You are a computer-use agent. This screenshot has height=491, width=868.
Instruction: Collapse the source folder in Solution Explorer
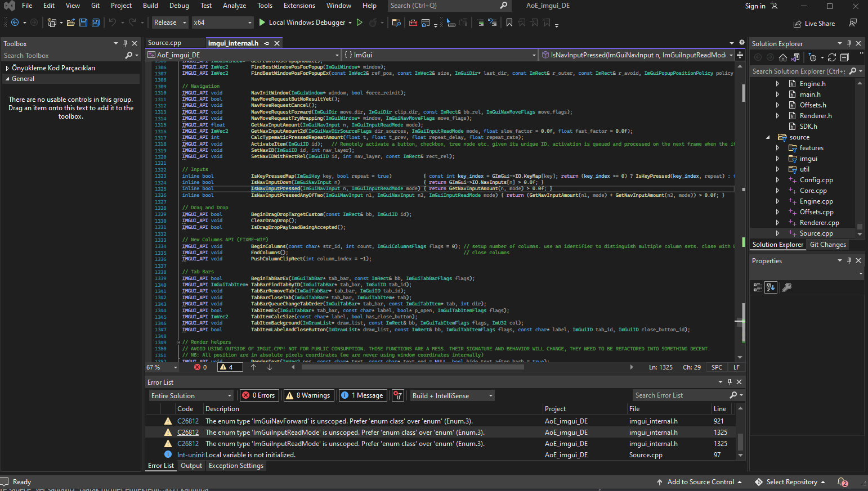pyautogui.click(x=768, y=137)
